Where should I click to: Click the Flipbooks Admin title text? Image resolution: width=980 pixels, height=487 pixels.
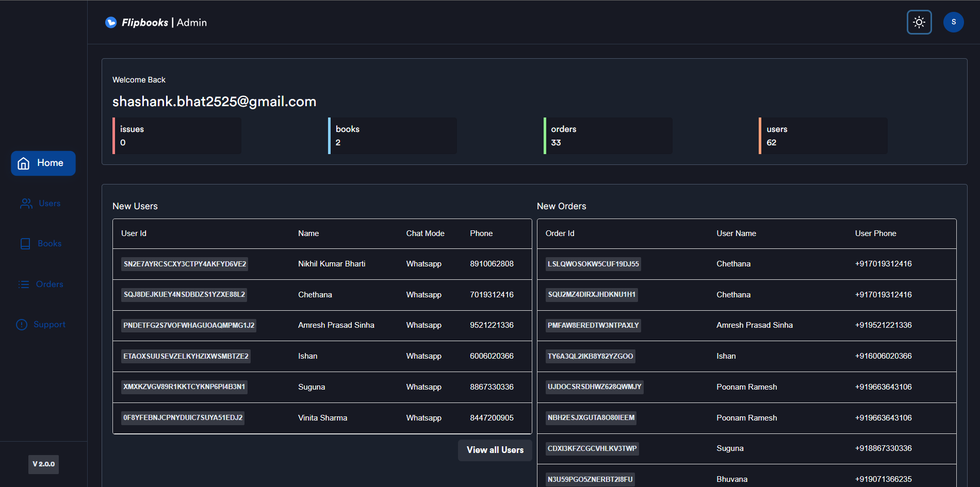(164, 23)
